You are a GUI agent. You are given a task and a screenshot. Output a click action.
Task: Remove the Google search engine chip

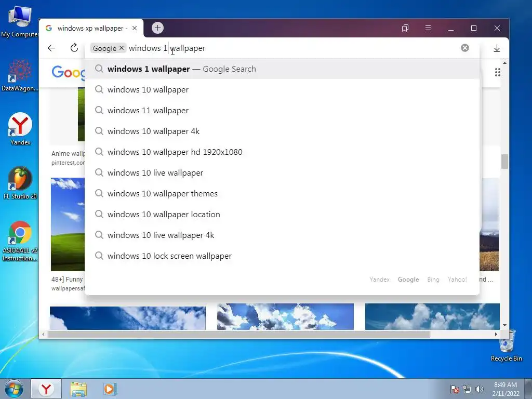click(122, 48)
